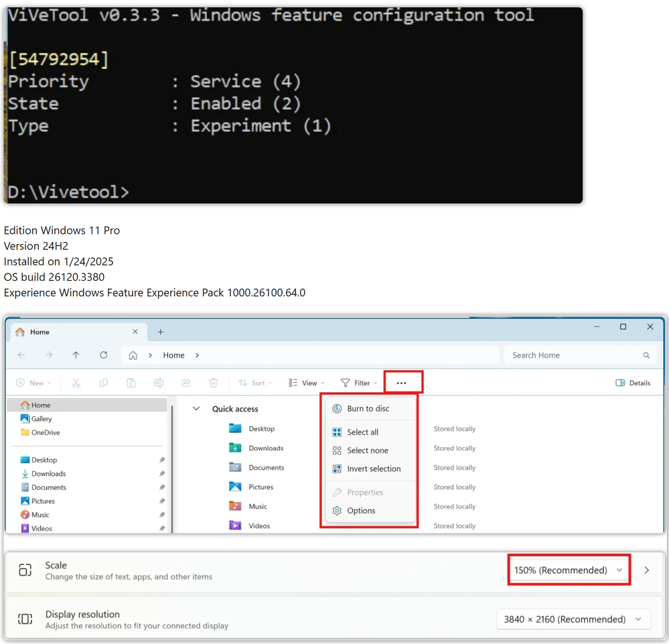Click the Copy icon in File Explorer toolbar
Viewport: 669px width, 644px height.
point(103,383)
